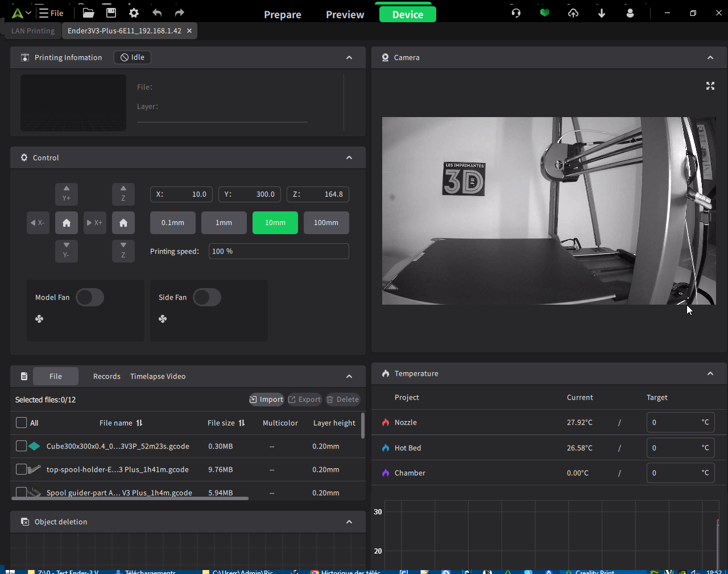Turn on the Side Fan switch
Viewport: 728px width, 574px height.
[x=207, y=297]
